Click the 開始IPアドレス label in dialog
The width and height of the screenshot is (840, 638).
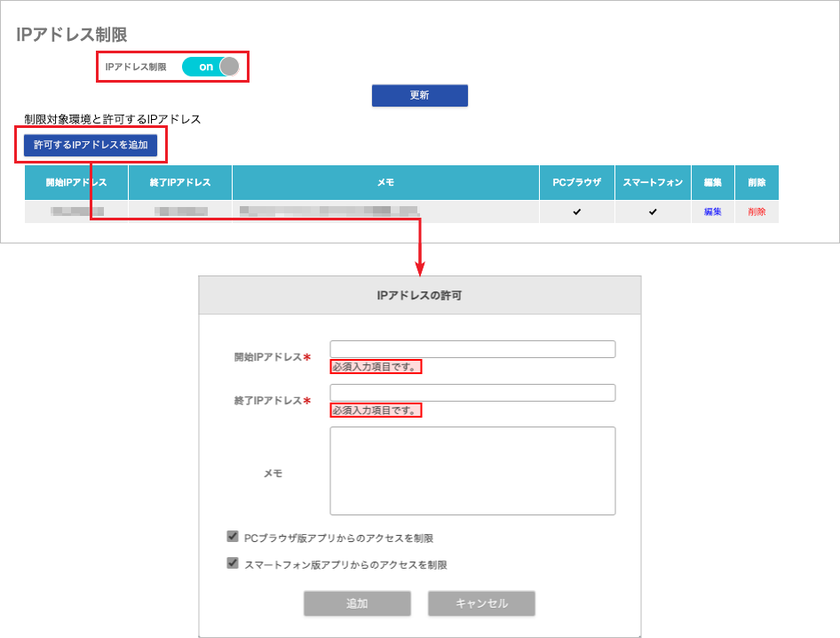[x=272, y=357]
